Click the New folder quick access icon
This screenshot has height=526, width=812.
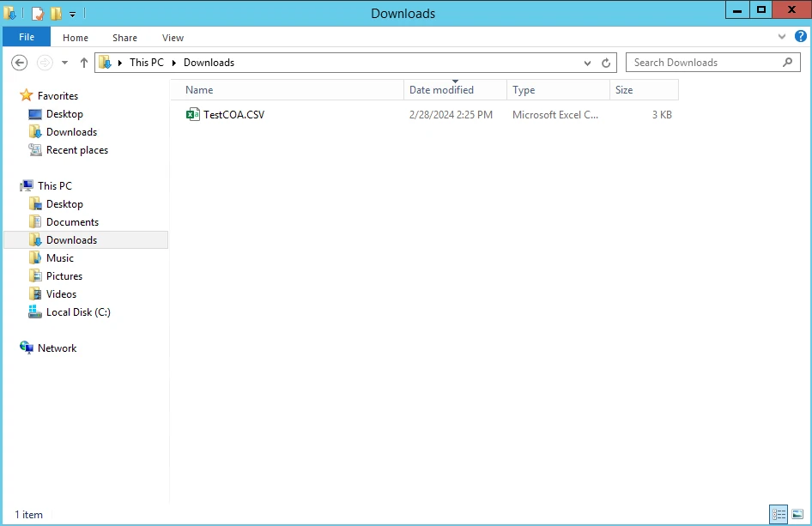tap(56, 14)
